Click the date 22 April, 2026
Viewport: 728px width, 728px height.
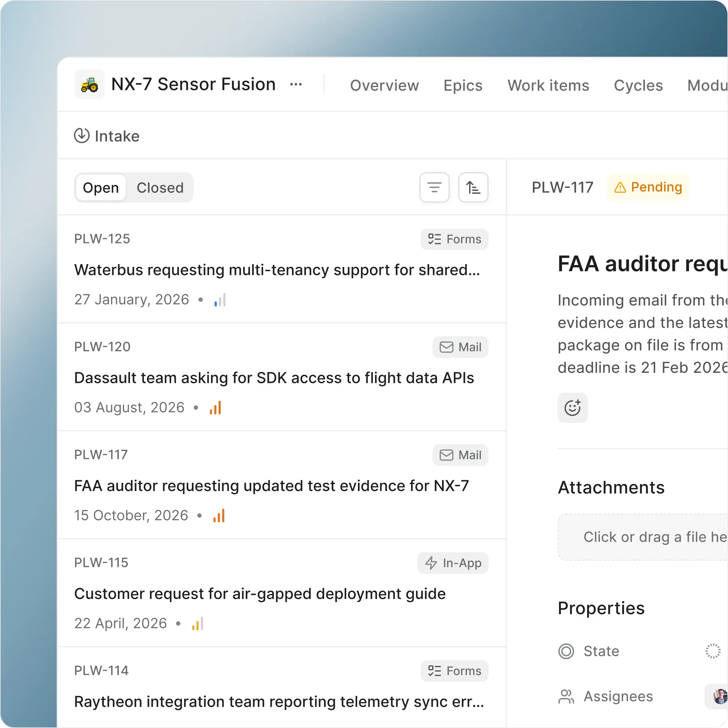click(x=121, y=623)
